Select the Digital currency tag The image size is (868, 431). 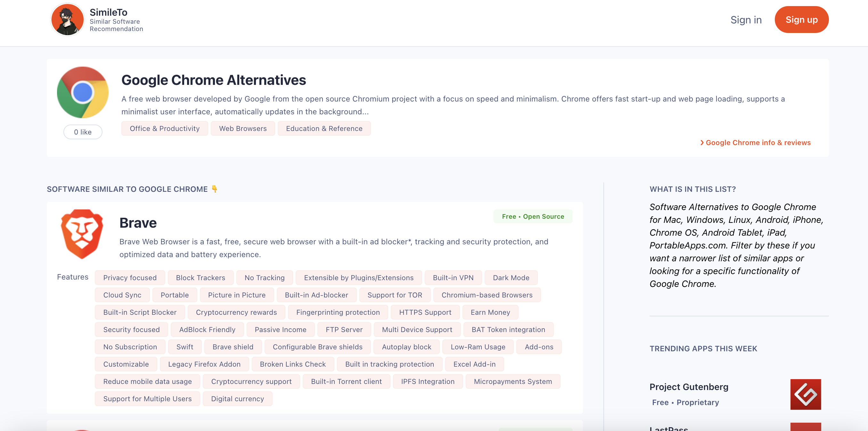[237, 399]
